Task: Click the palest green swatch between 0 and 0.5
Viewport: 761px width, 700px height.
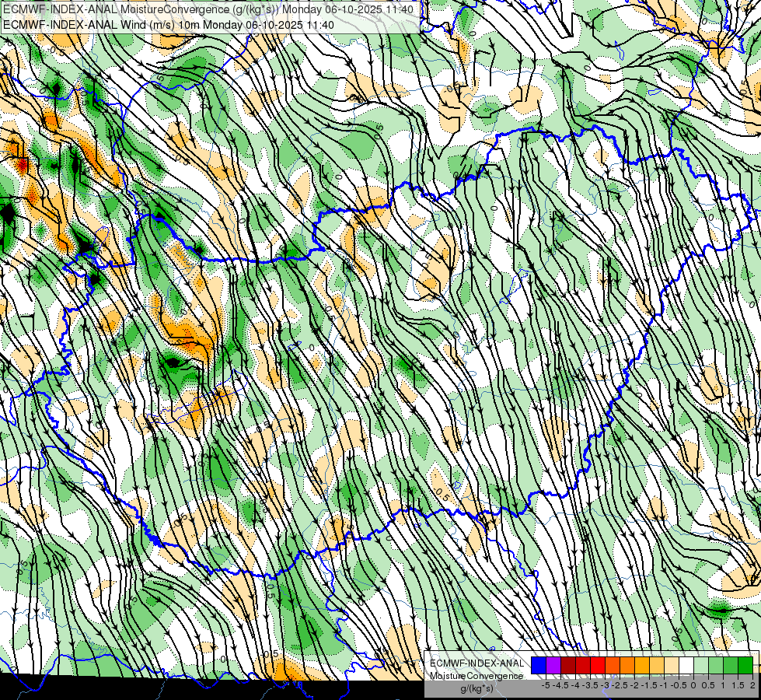Action: point(701,666)
